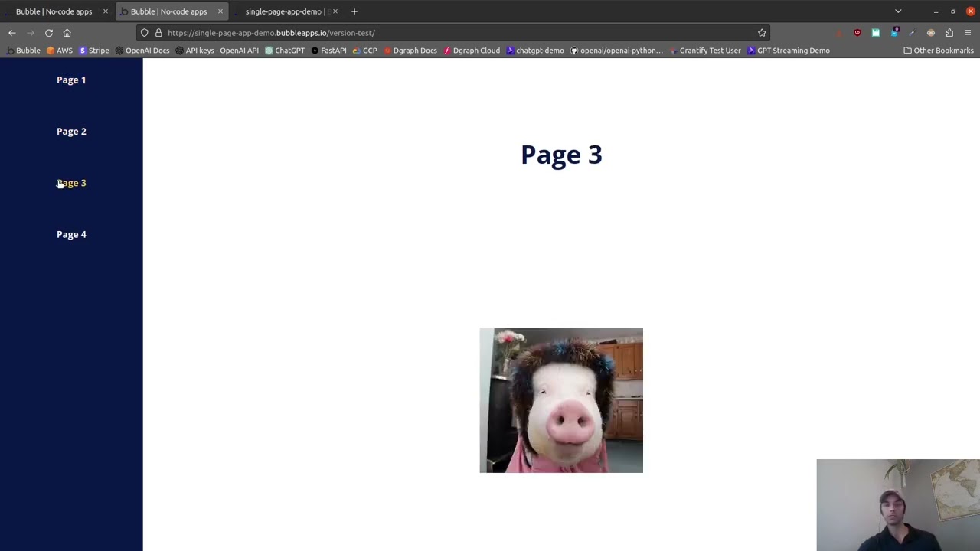The image size is (980, 551).
Task: Click the teal floppy disk extension icon
Action: [876, 33]
